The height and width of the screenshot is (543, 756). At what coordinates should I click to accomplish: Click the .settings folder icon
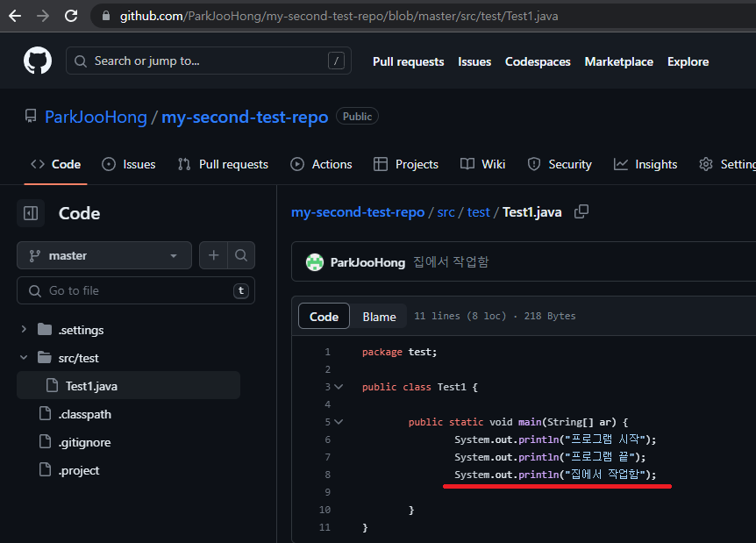[45, 330]
